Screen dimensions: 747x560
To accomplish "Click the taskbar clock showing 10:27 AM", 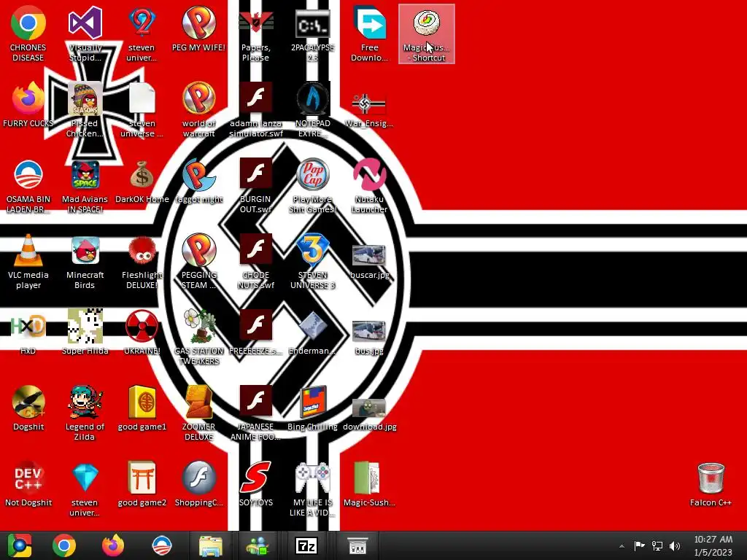I will [713, 545].
